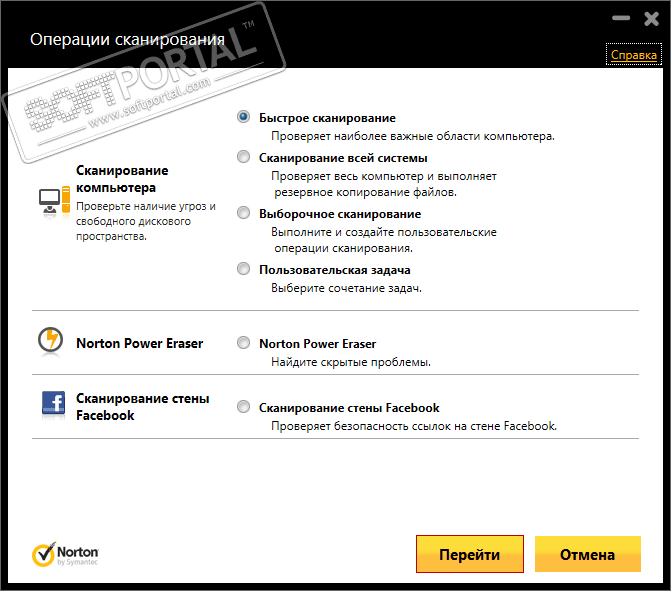Select the Сканирование стены Facebook radio button
671x591 pixels.
point(243,407)
